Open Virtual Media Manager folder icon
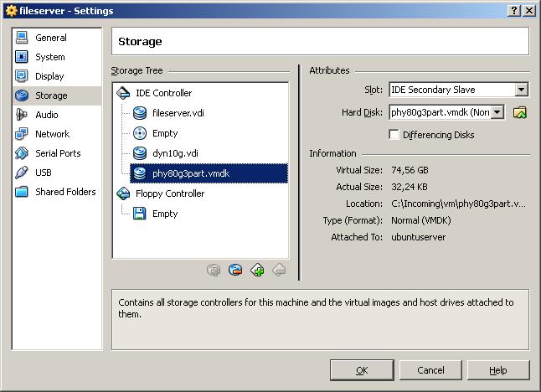 (x=520, y=112)
